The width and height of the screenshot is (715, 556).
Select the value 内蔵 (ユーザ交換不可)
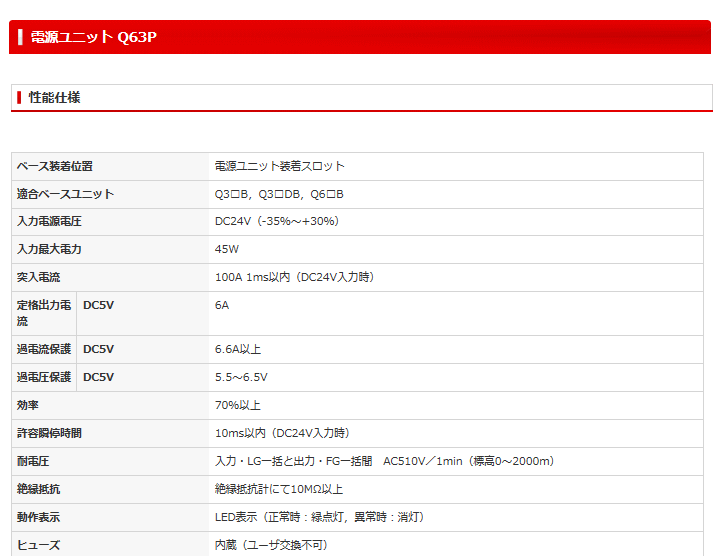[x=271, y=545]
